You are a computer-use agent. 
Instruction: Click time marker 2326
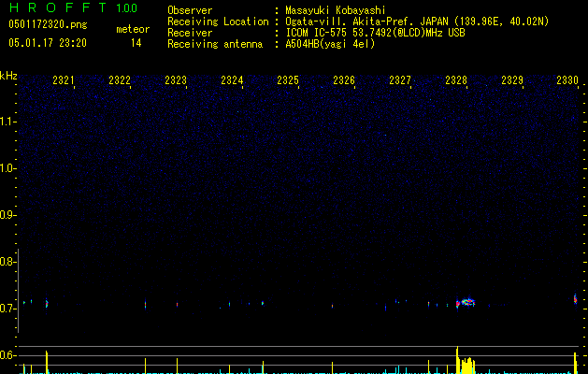344,80
